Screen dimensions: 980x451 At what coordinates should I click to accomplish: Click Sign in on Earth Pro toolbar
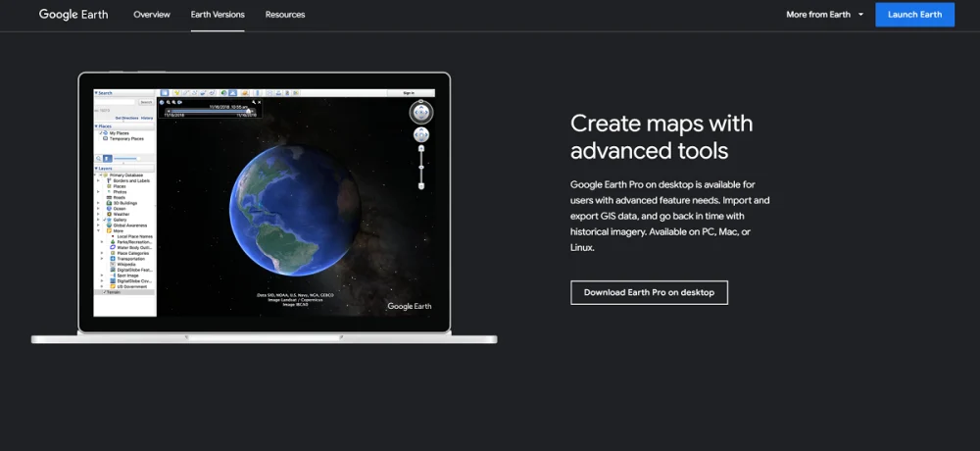(x=409, y=92)
